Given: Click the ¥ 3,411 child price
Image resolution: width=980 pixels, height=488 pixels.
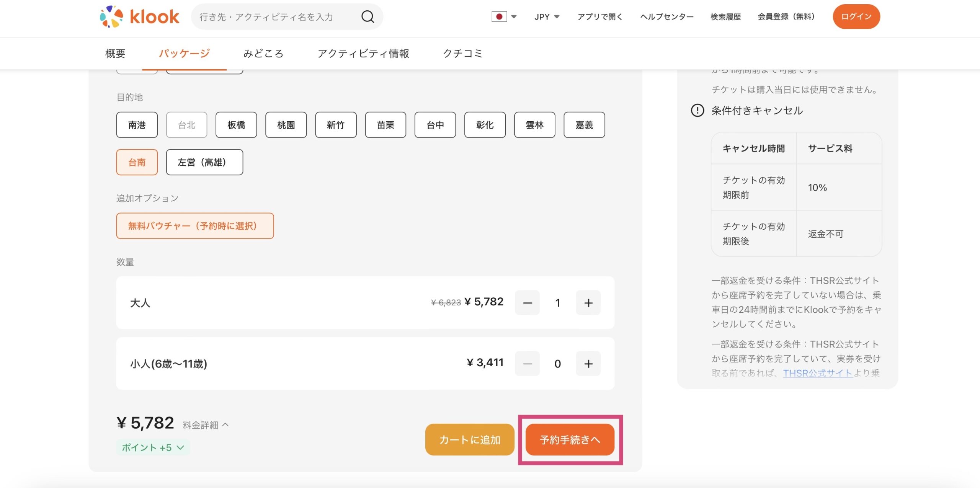Looking at the screenshot, I should click(485, 362).
